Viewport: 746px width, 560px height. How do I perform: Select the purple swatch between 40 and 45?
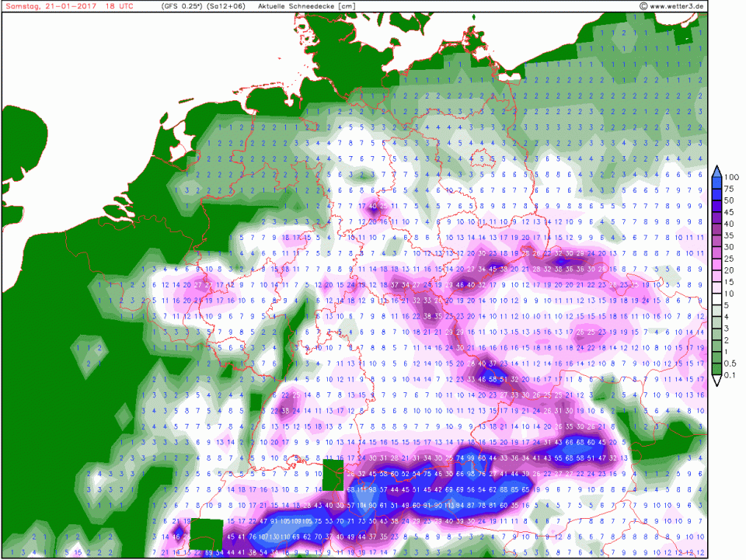tap(718, 217)
